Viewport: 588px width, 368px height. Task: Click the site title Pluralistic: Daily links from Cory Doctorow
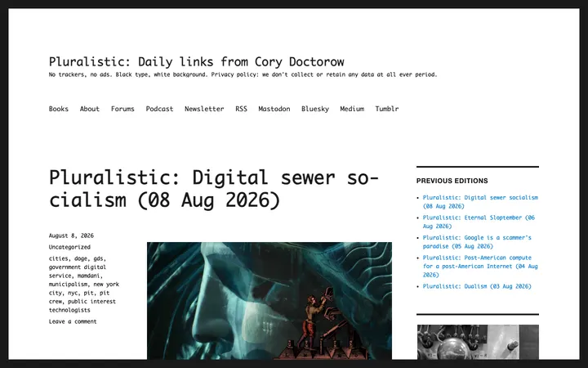click(197, 62)
